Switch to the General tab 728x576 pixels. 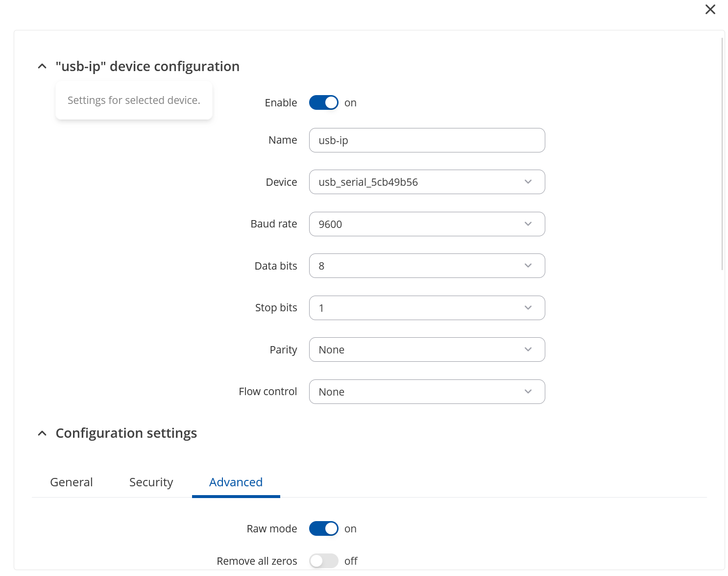click(72, 482)
